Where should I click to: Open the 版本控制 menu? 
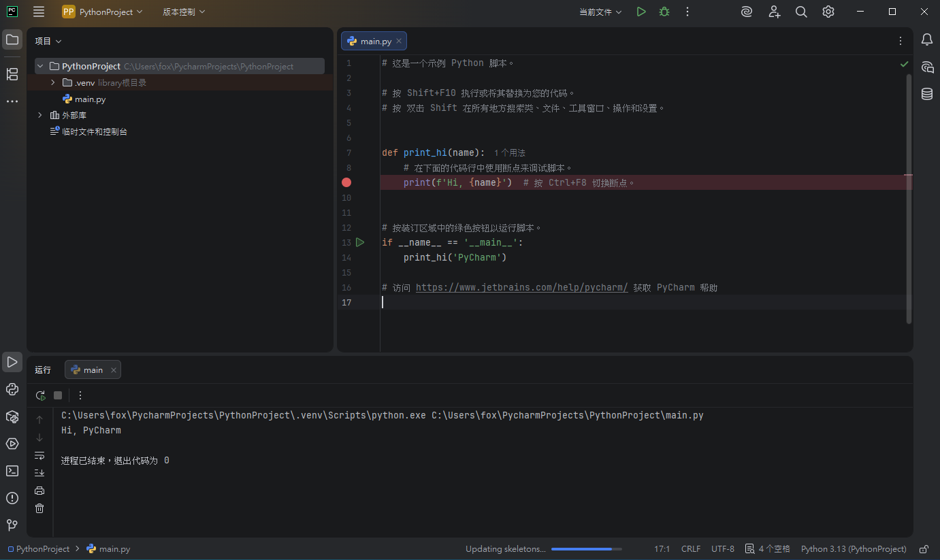pyautogui.click(x=184, y=12)
